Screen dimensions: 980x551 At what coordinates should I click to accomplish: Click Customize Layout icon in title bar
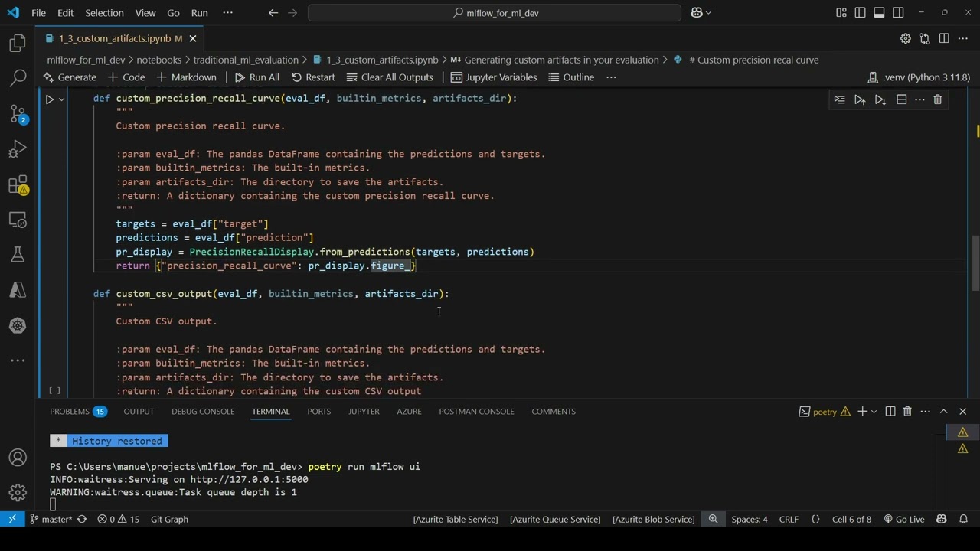point(841,12)
